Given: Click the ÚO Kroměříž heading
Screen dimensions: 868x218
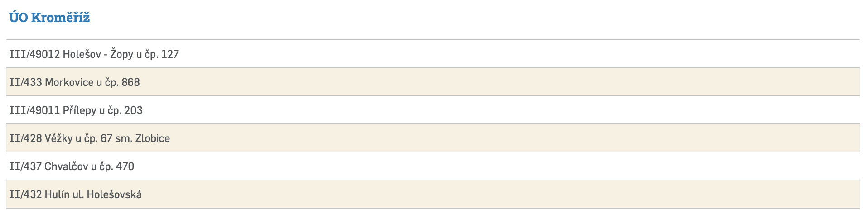Looking at the screenshot, I should point(49,18).
